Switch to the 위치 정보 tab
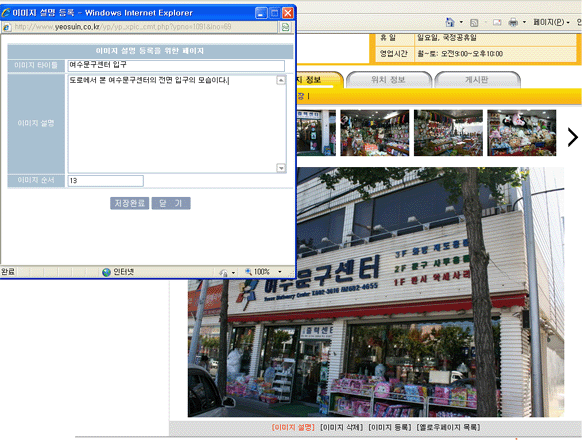Screen dimensions: 582x440 (388, 80)
